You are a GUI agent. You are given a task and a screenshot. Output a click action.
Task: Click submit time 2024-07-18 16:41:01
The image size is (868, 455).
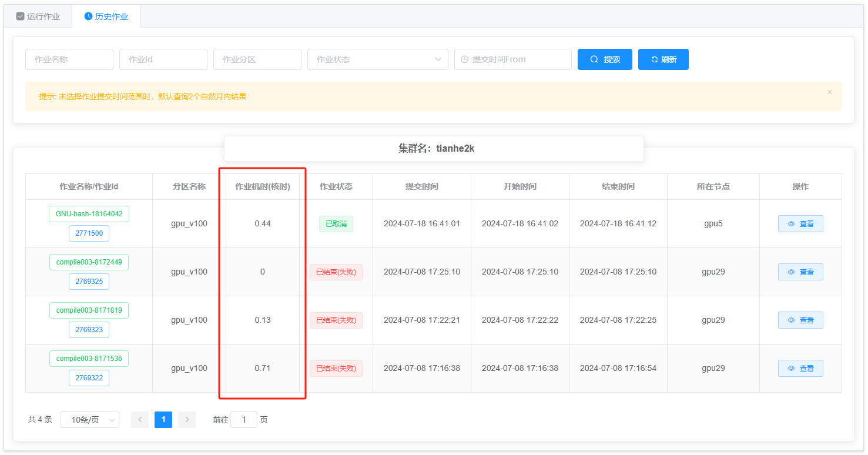click(x=422, y=224)
